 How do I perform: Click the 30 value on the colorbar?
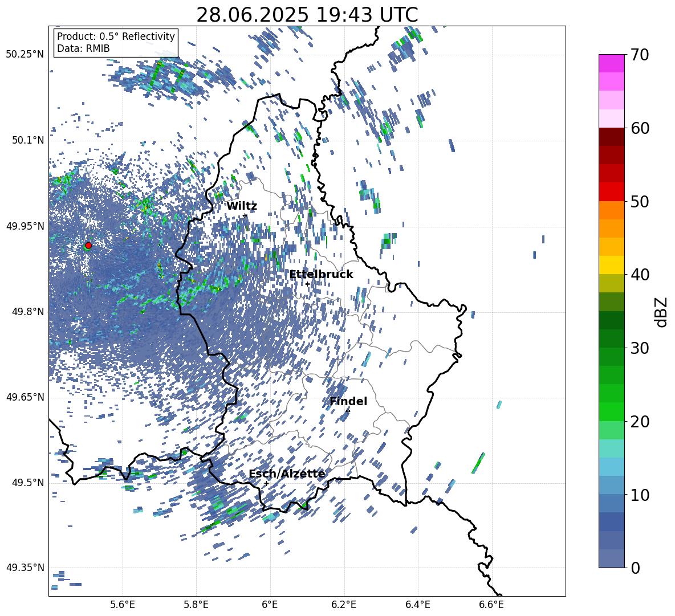[640, 348]
